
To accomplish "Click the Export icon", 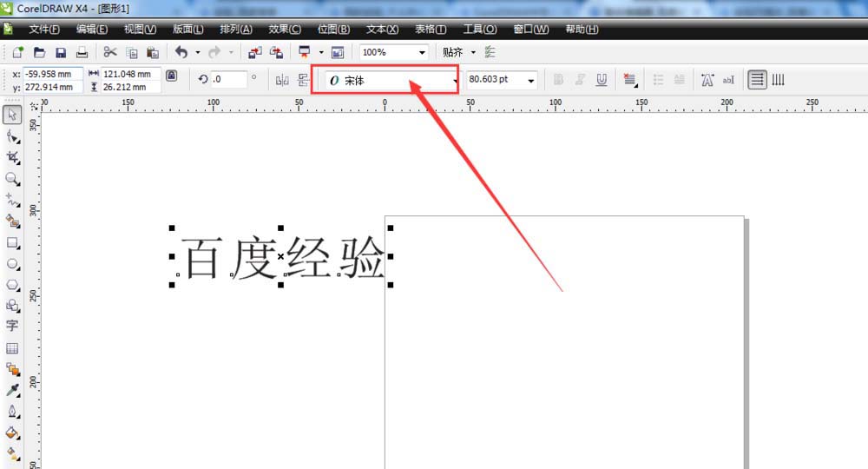I will [x=276, y=53].
